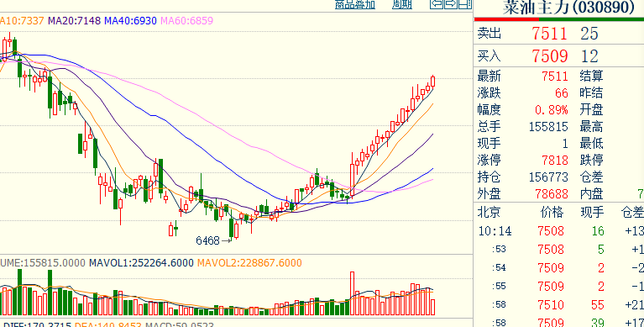Viewport: 644px width, 327px height.
Task: Click the MAVOL2:228867.6000 volume label
Action: [x=249, y=263]
